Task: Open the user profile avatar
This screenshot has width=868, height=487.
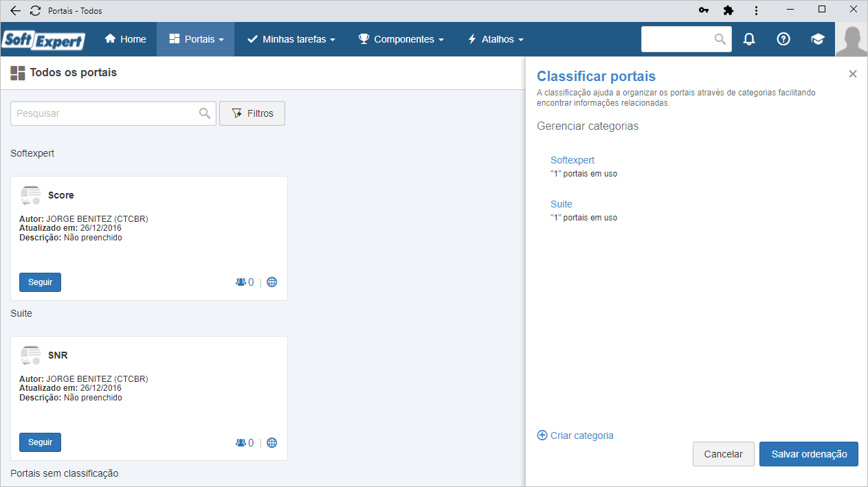Action: (852, 39)
